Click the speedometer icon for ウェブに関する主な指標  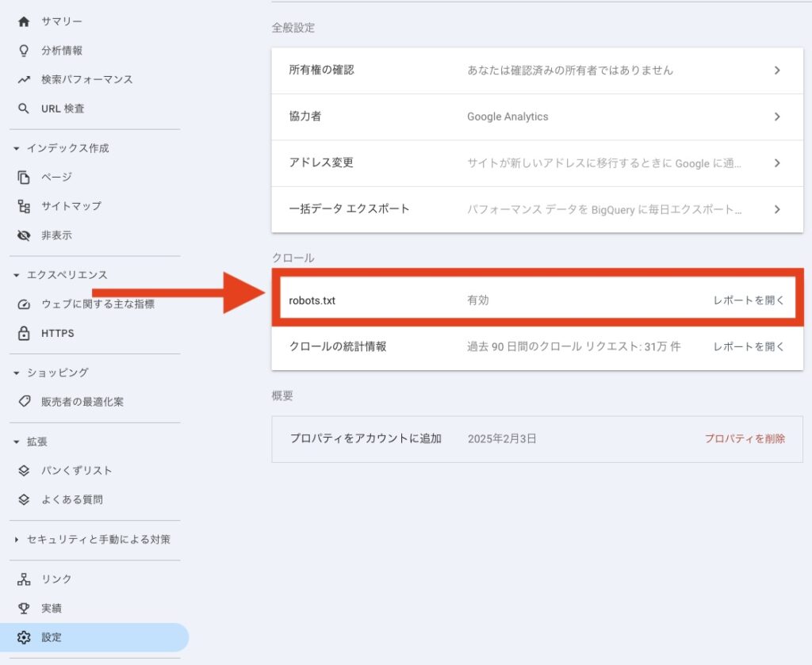(24, 304)
